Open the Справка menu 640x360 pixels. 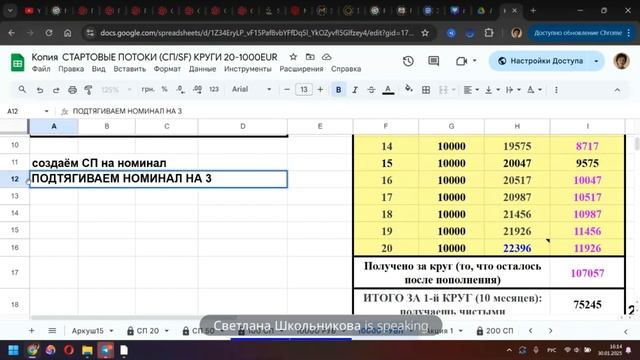pos(346,69)
